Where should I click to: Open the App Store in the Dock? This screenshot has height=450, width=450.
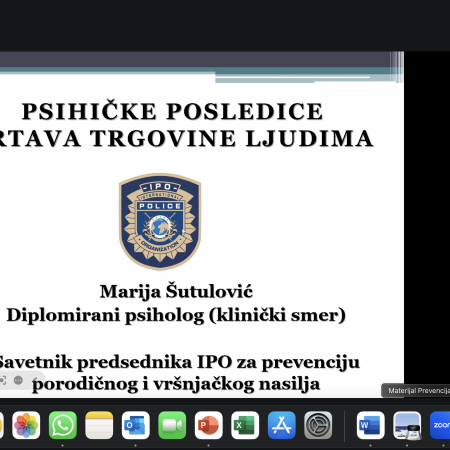pos(282,425)
